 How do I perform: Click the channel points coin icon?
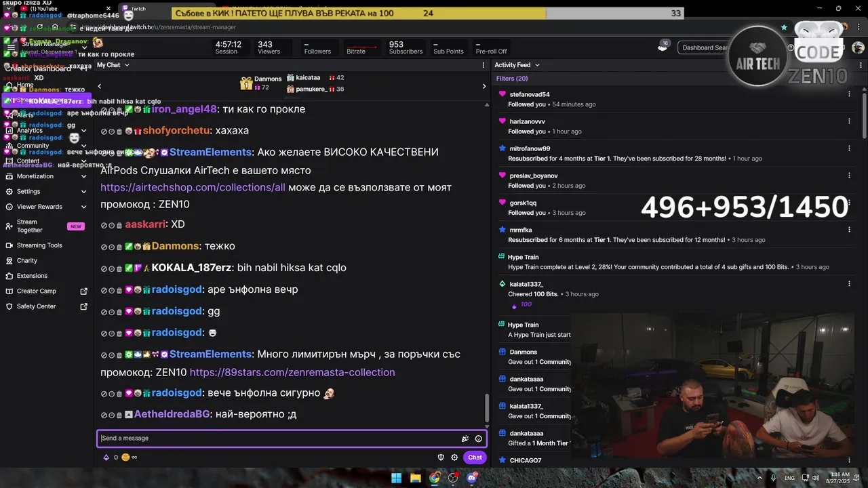tap(125, 457)
